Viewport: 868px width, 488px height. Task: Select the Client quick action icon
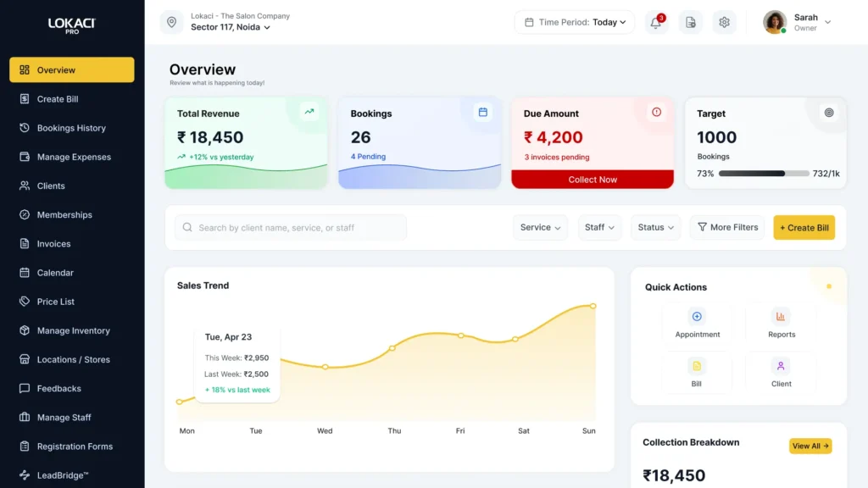[x=781, y=366]
